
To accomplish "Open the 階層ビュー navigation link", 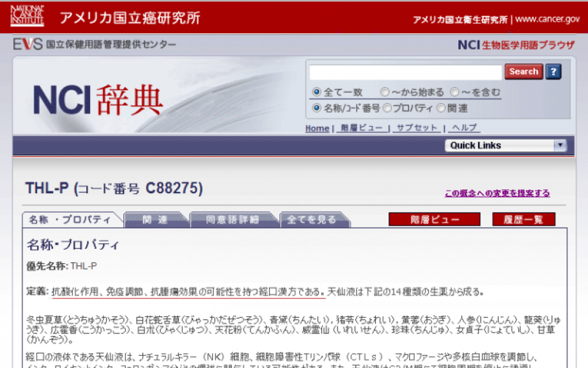I will [362, 128].
